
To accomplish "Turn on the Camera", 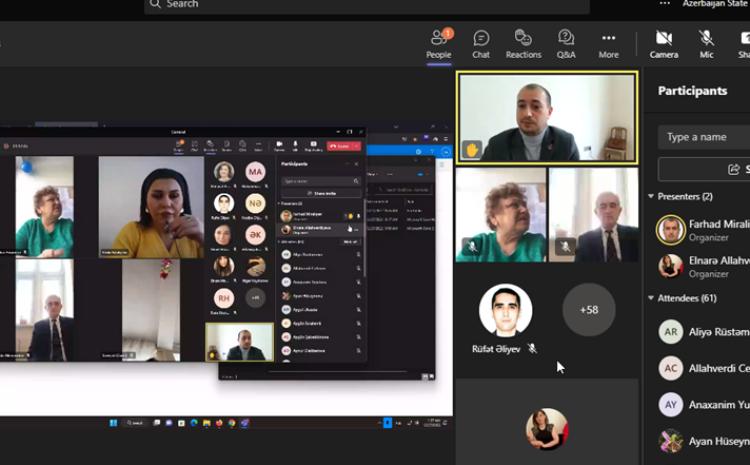I will (x=663, y=43).
